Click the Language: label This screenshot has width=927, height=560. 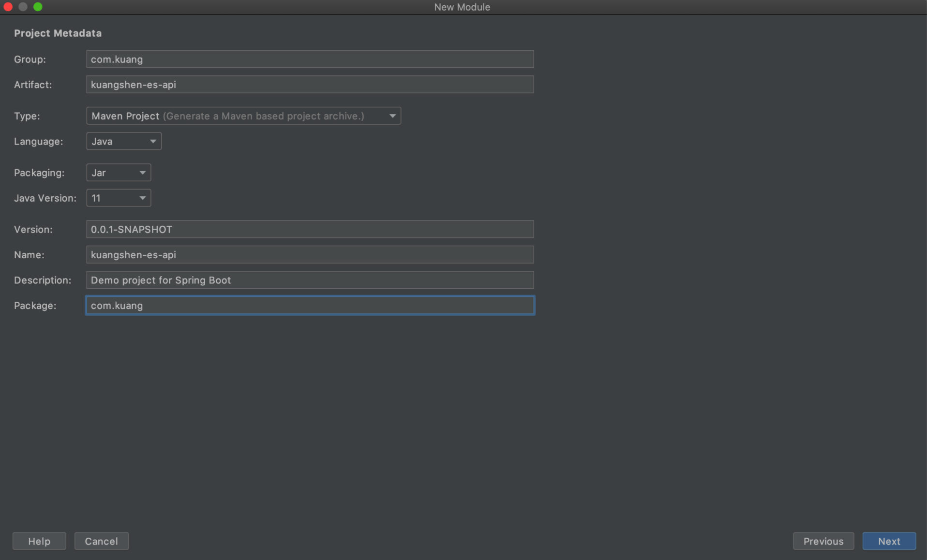(39, 141)
